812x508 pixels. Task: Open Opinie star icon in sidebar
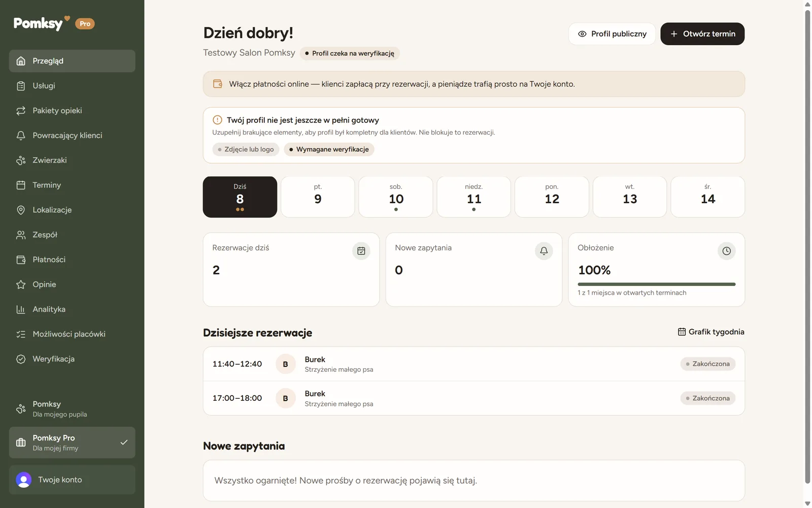tap(21, 284)
